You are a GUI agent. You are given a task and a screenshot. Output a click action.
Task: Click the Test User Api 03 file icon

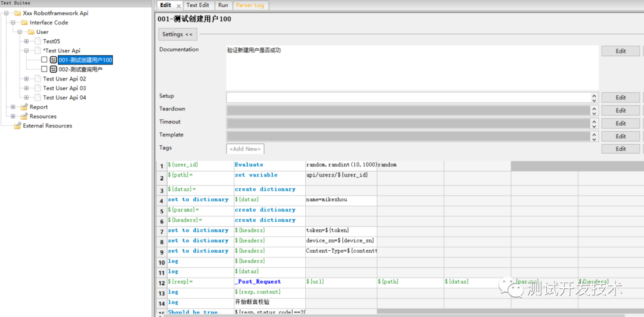pyautogui.click(x=38, y=88)
